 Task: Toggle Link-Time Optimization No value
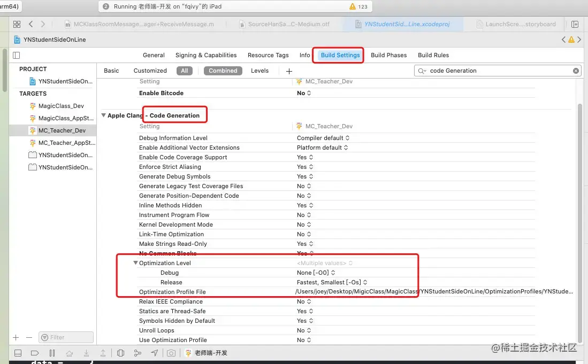point(304,234)
